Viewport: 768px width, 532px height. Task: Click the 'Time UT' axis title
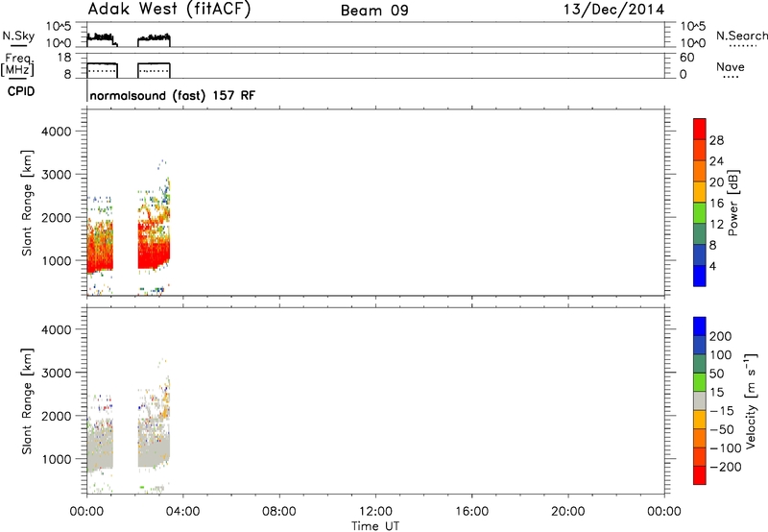[x=375, y=526]
